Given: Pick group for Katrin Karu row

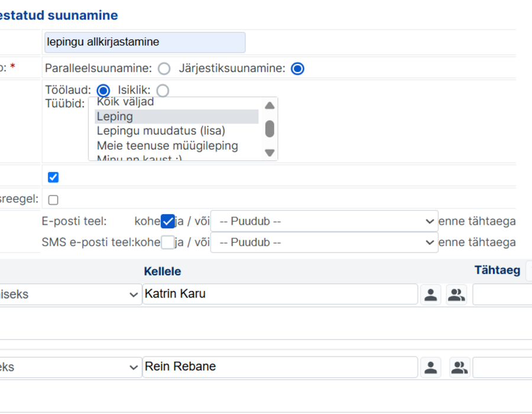Looking at the screenshot, I should (456, 295).
